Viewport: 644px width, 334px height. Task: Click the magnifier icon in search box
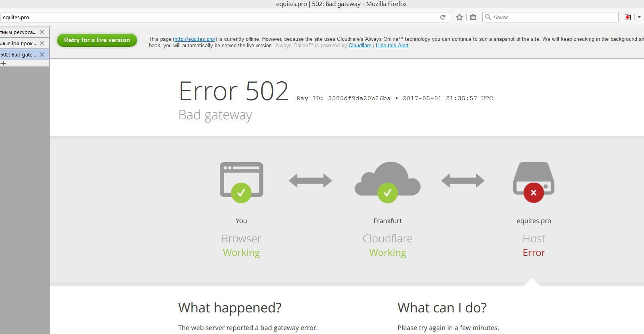488,17
